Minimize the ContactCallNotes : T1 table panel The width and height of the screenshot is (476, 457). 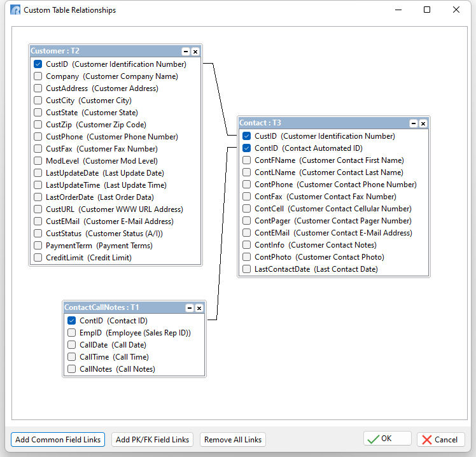point(190,308)
